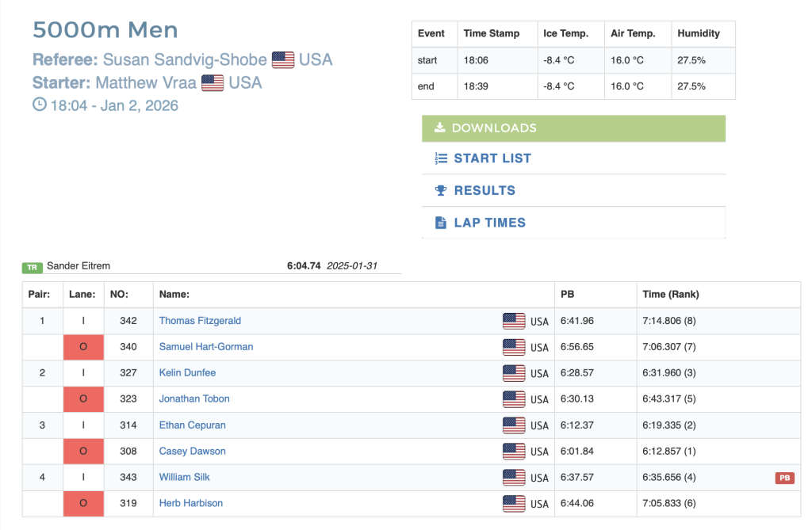This screenshot has width=812, height=530.
Task: Click the USA flag next to starter Matthew Vraa
Action: (x=213, y=82)
